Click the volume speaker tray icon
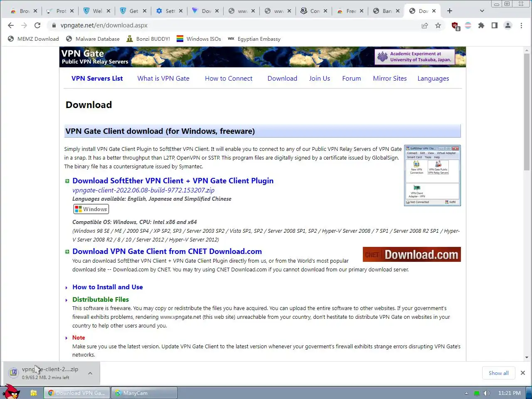Viewport: 532px width, 399px height. point(487,393)
